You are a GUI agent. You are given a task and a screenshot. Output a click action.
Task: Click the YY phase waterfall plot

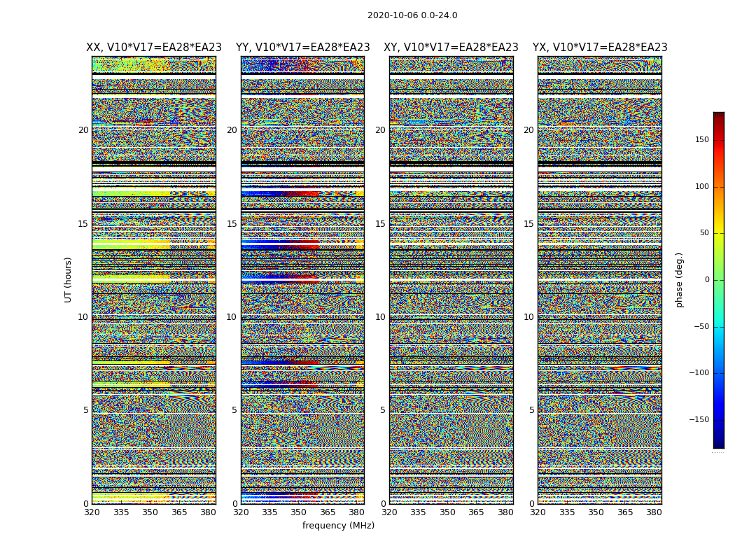[x=303, y=280]
